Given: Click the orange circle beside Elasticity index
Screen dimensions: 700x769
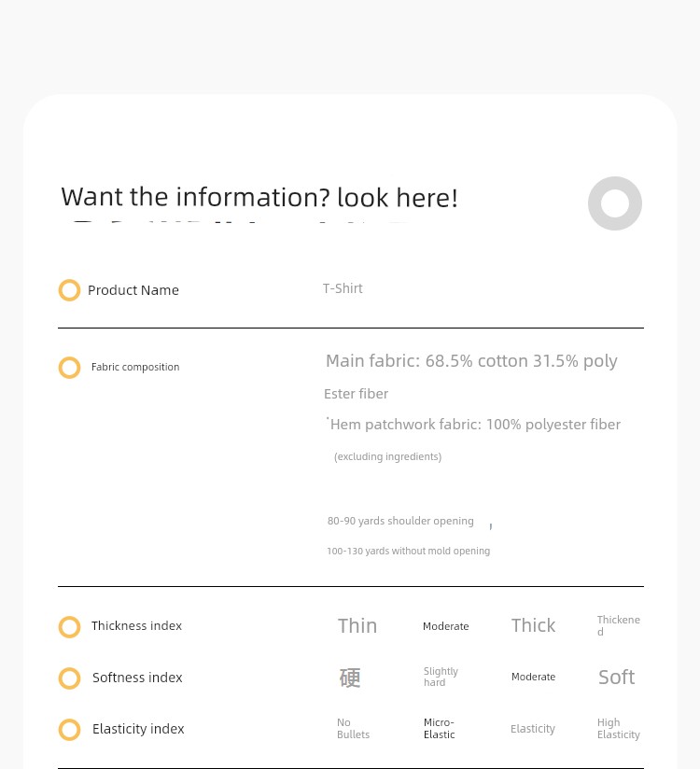Looking at the screenshot, I should click(x=69, y=729).
